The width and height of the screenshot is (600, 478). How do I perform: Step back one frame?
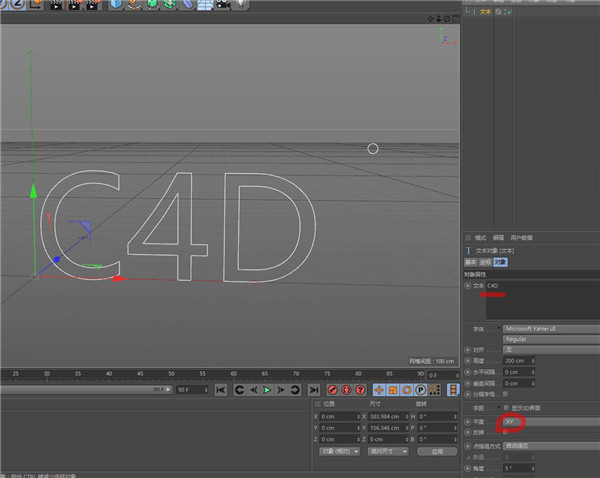coord(253,390)
